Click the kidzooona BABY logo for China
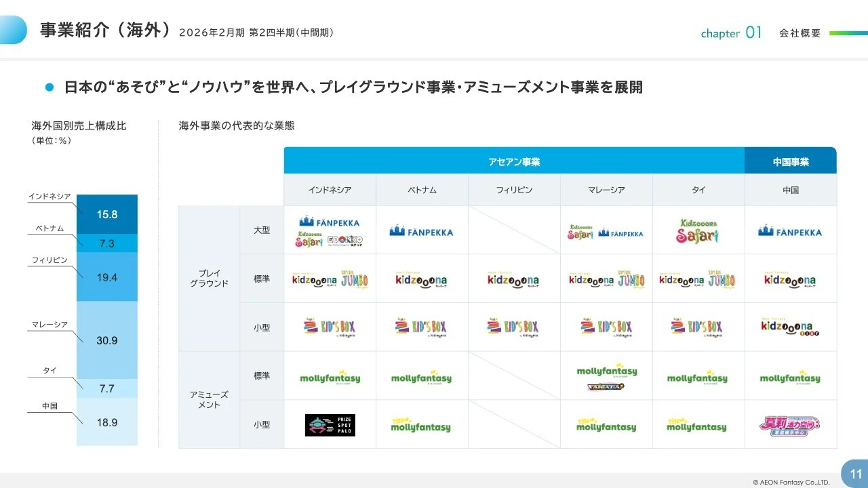The image size is (868, 488). coord(791,326)
